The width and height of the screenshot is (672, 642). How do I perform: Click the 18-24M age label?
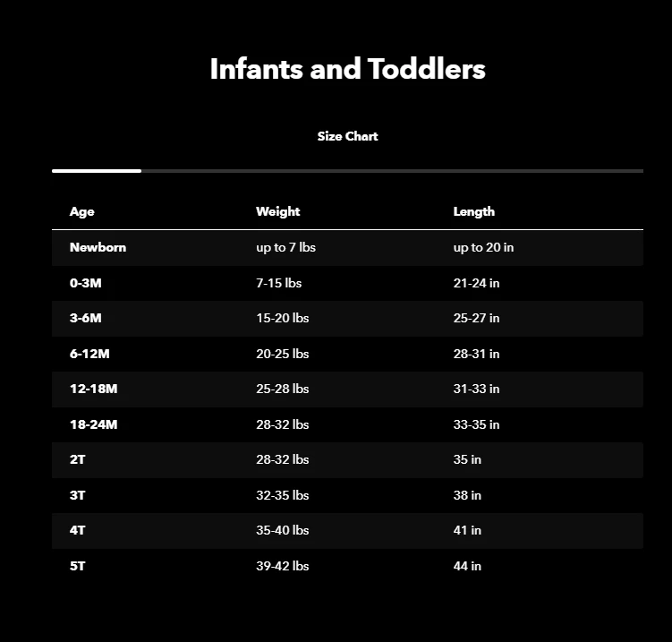(x=93, y=424)
